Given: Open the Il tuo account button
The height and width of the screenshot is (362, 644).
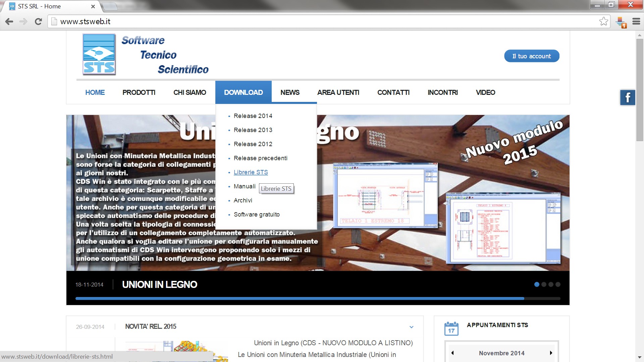Looking at the screenshot, I should point(532,56).
